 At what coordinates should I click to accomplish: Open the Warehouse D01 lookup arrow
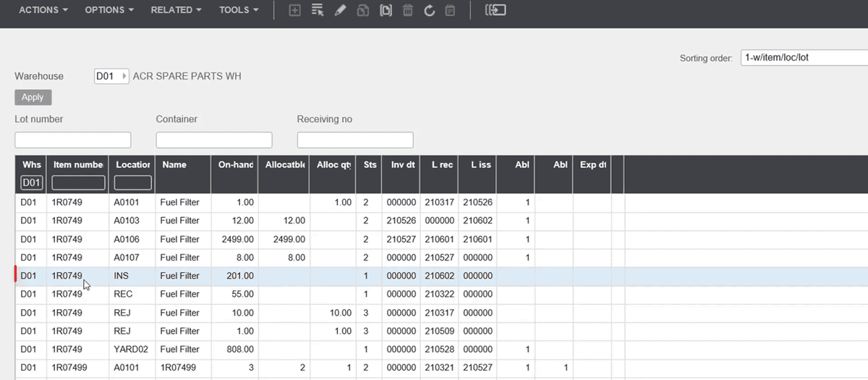pyautogui.click(x=125, y=76)
